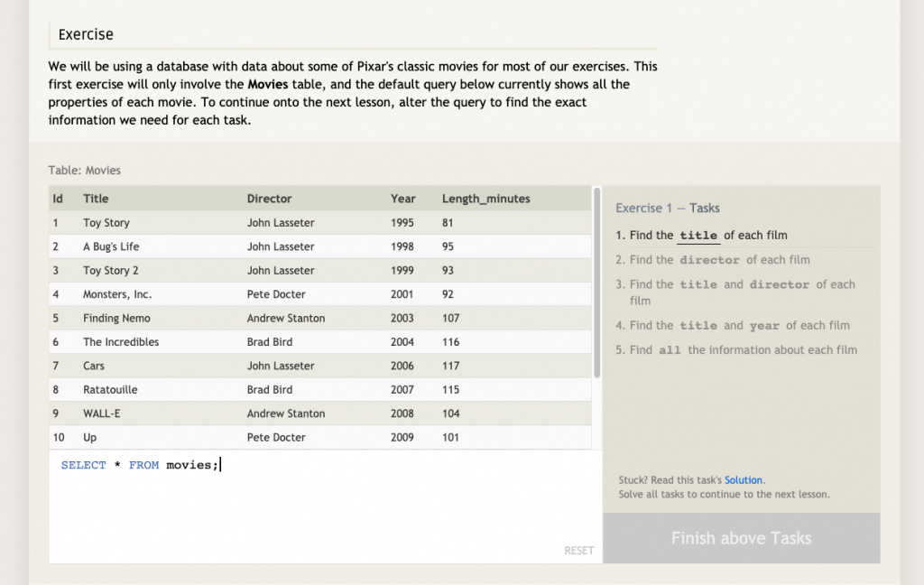This screenshot has height=585, width=924.
Task: Select task 4 title and year
Action: (732, 326)
